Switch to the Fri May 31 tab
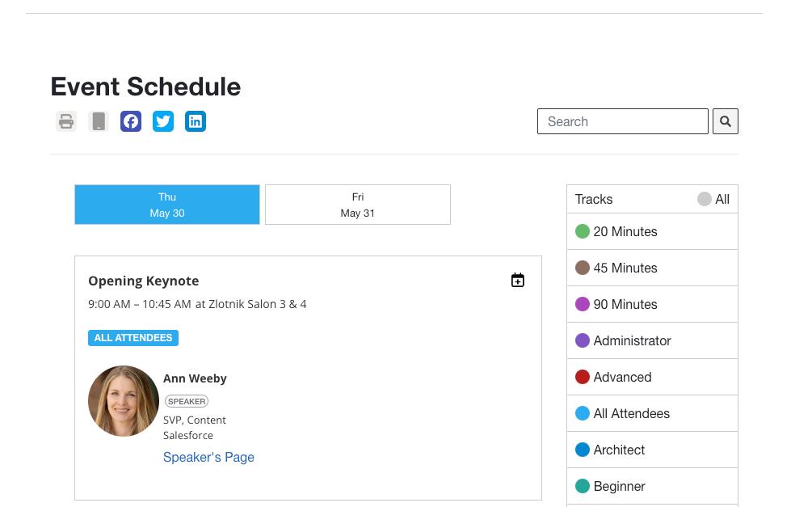Screen dimensions: 812x507 tap(358, 205)
